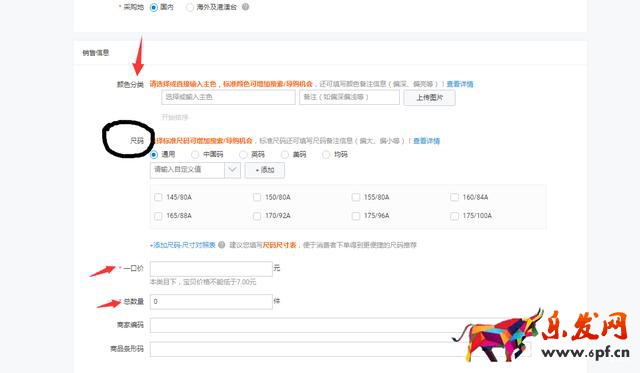Click the +添加 size button
Screen dimensions: 640x373
tap(264, 170)
